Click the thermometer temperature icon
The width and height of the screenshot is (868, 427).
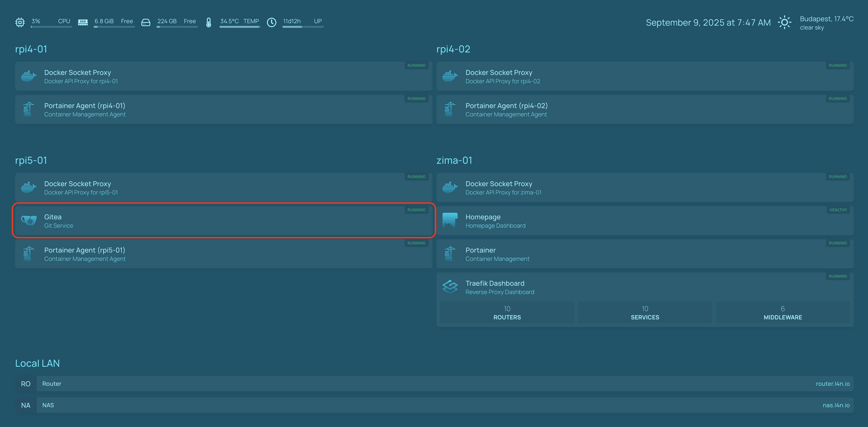click(208, 22)
